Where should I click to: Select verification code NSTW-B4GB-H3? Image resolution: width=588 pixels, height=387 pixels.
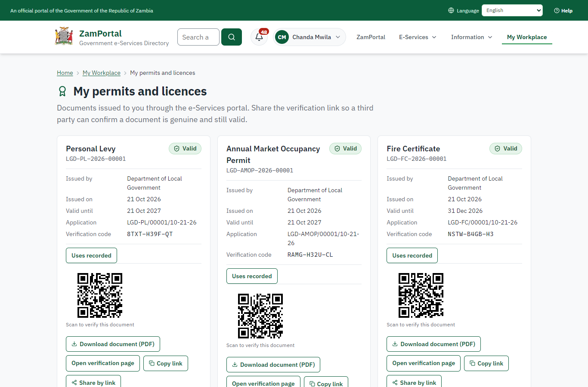470,234
